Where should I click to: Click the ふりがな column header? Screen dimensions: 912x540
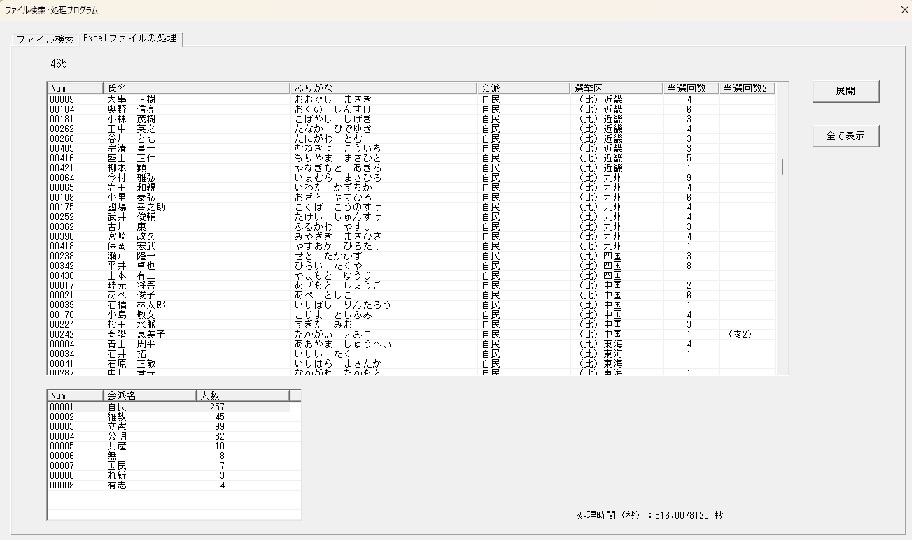[x=383, y=88]
